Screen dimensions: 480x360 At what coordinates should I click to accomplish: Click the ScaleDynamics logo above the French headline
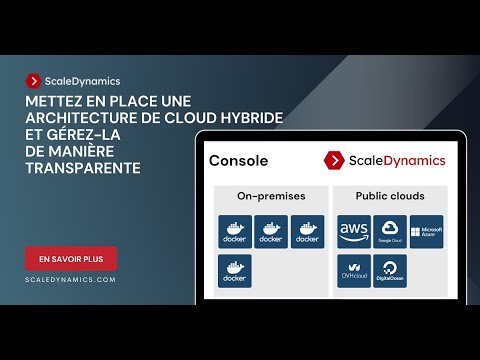(73, 81)
